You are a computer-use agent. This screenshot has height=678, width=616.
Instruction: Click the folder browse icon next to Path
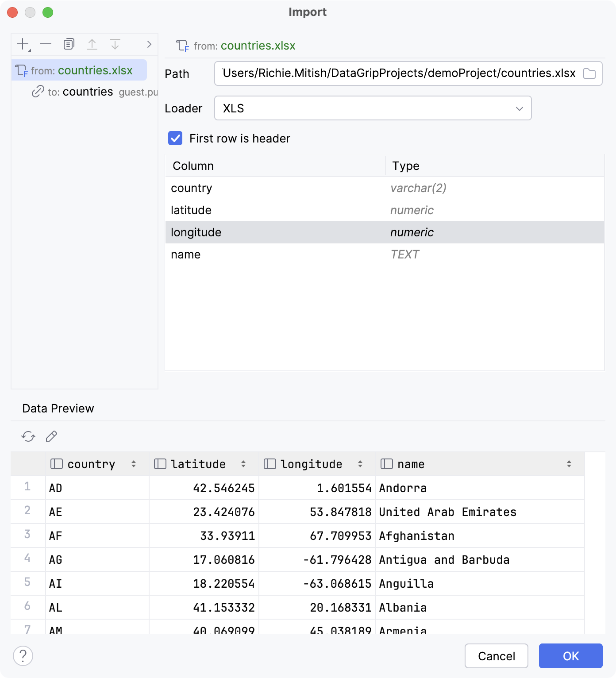tap(590, 73)
